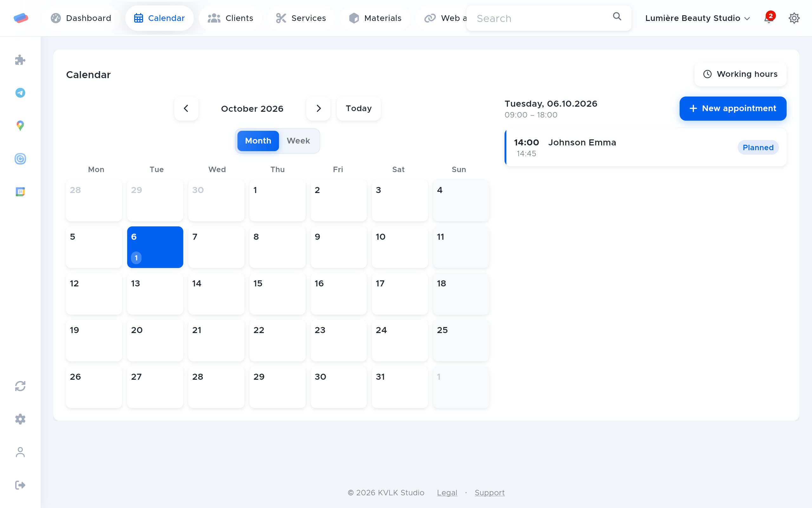812x508 pixels.
Task: Open the Services tab
Action: 301,18
